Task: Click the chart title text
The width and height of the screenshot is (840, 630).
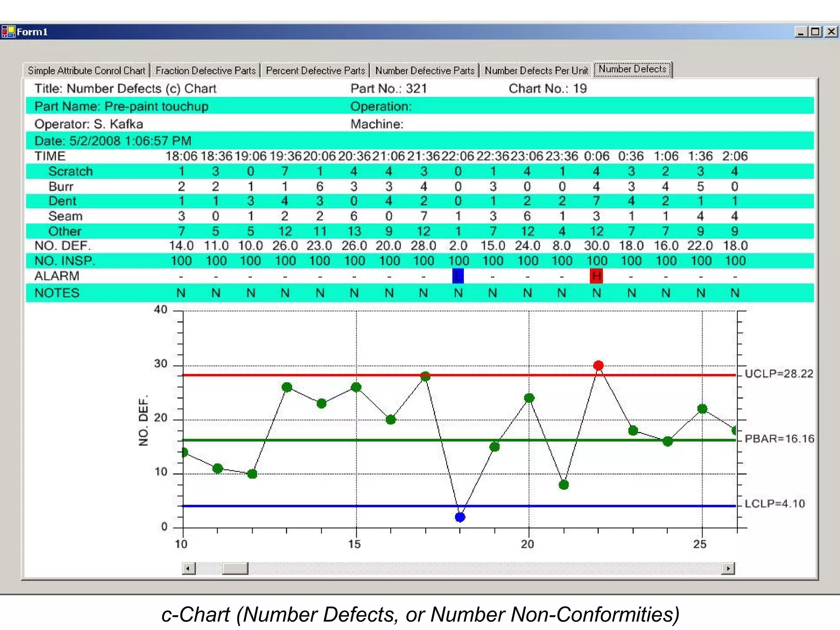Action: coord(125,89)
